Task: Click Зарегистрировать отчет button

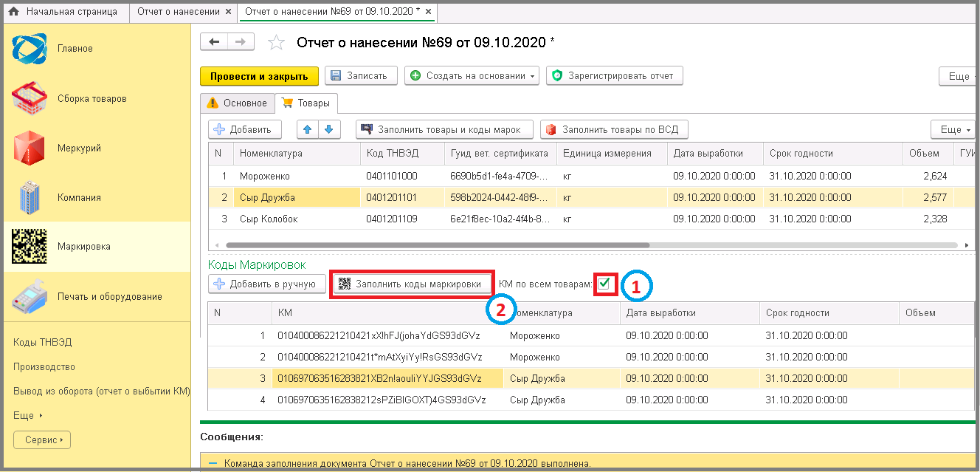Action: pyautogui.click(x=614, y=75)
